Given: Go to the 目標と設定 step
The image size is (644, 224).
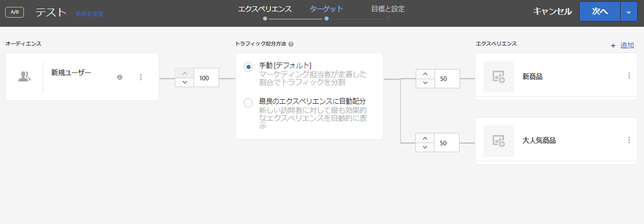Looking at the screenshot, I should 388,9.
